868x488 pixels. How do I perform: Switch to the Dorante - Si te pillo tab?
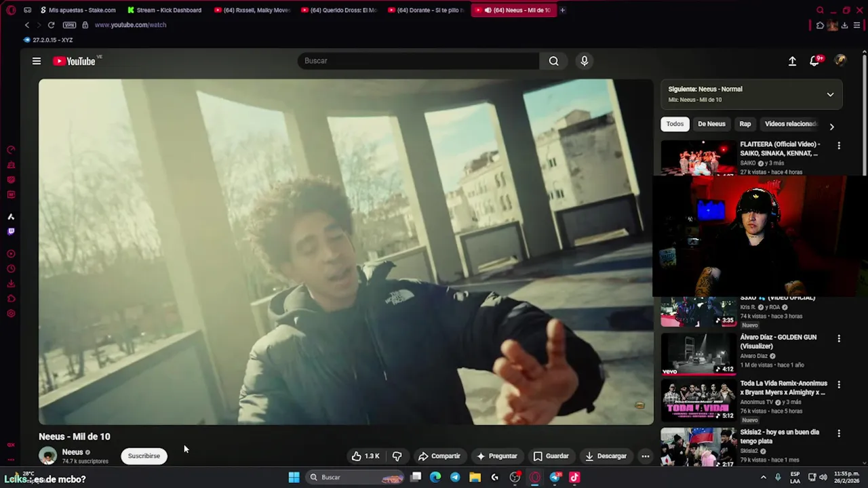click(x=426, y=10)
